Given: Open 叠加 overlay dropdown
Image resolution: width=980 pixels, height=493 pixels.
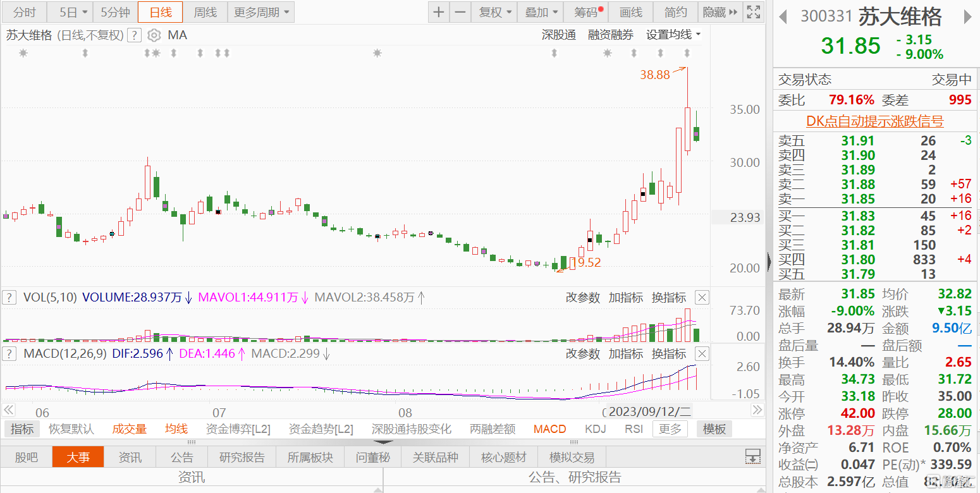Looking at the screenshot, I should tap(542, 12).
